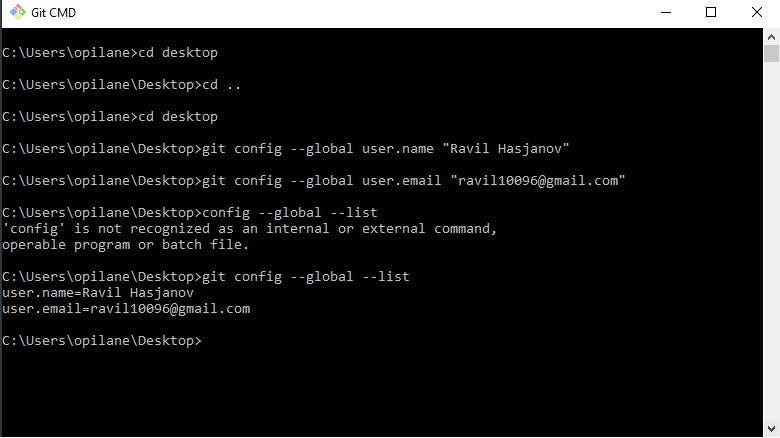Maximize the Git CMD window
Image resolution: width=780 pixels, height=438 pixels.
point(711,13)
